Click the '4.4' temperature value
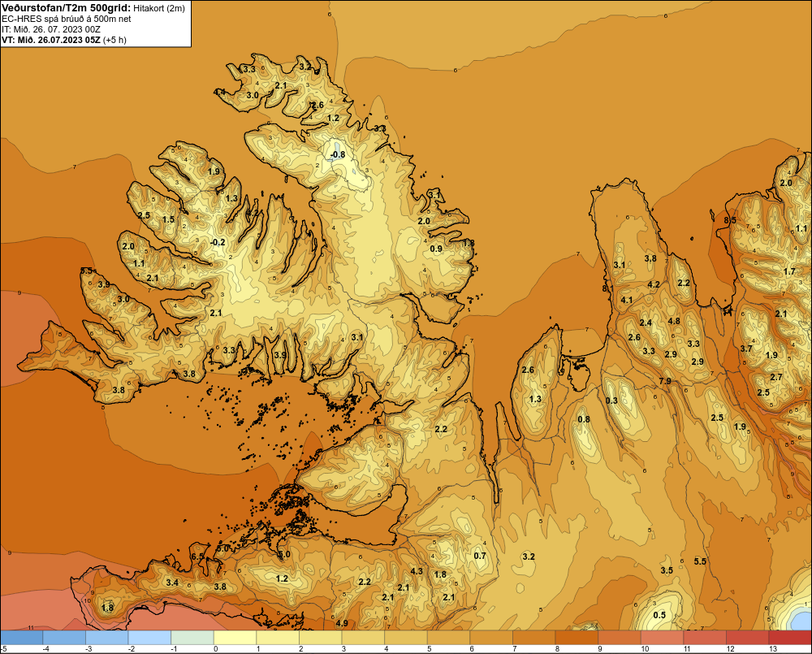This screenshot has width=812, height=654. point(219,92)
